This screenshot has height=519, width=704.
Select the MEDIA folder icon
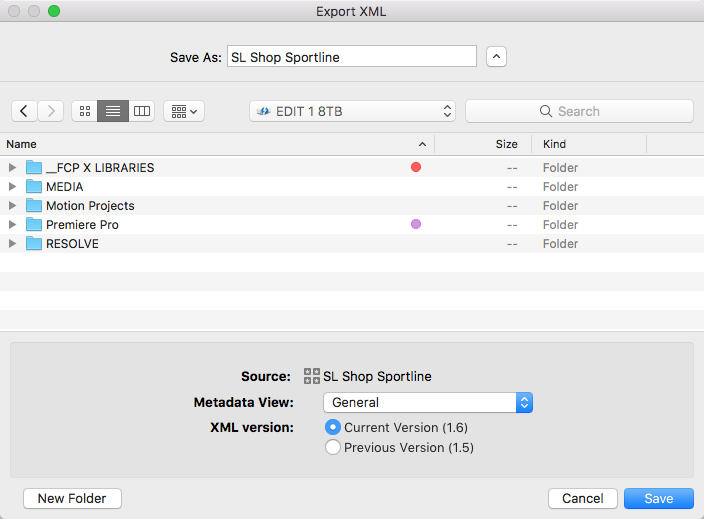click(x=34, y=186)
